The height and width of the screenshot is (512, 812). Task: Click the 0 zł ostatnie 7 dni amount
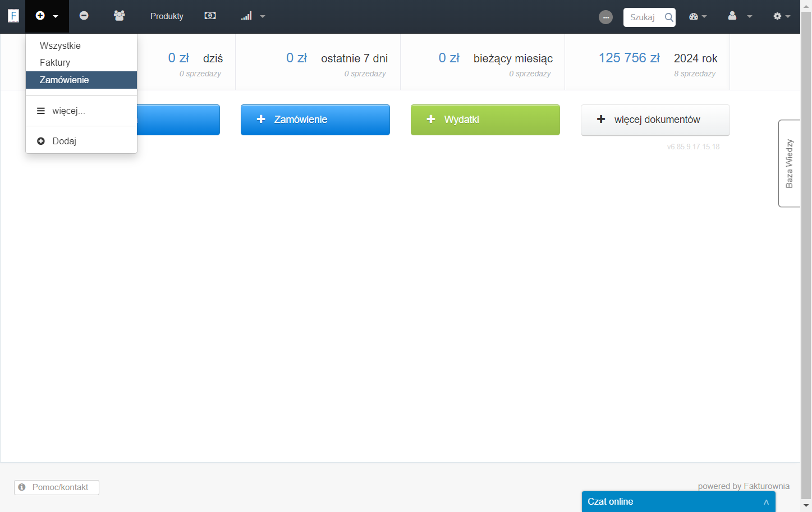pos(296,58)
